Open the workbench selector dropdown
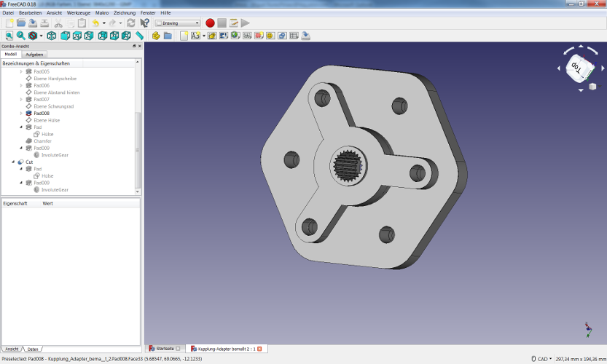607x364 pixels. click(x=177, y=23)
